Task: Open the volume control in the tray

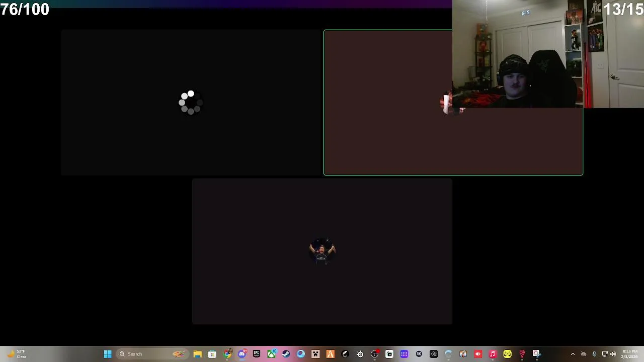Action: 613,354
